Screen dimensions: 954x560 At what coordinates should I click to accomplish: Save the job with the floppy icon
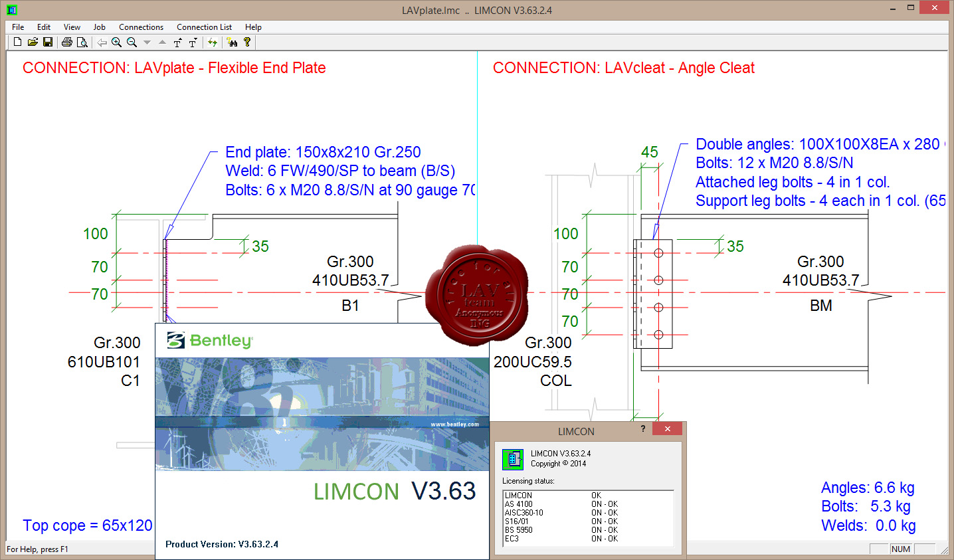click(48, 42)
